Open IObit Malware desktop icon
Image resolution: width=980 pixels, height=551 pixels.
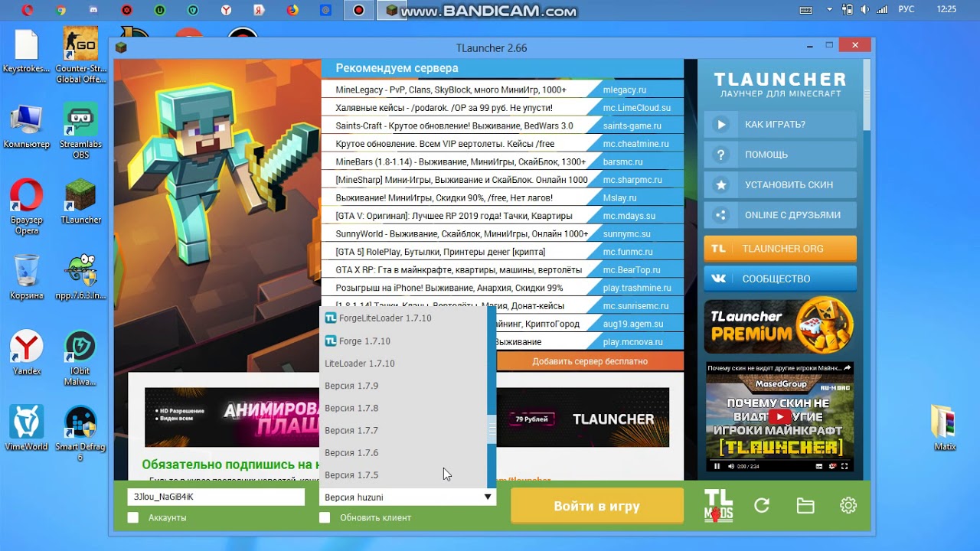click(x=80, y=358)
